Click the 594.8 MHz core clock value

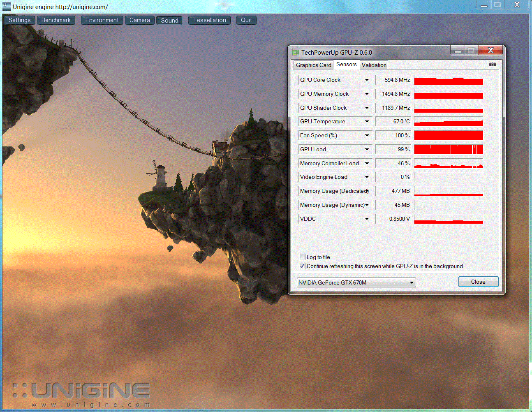pyautogui.click(x=393, y=80)
